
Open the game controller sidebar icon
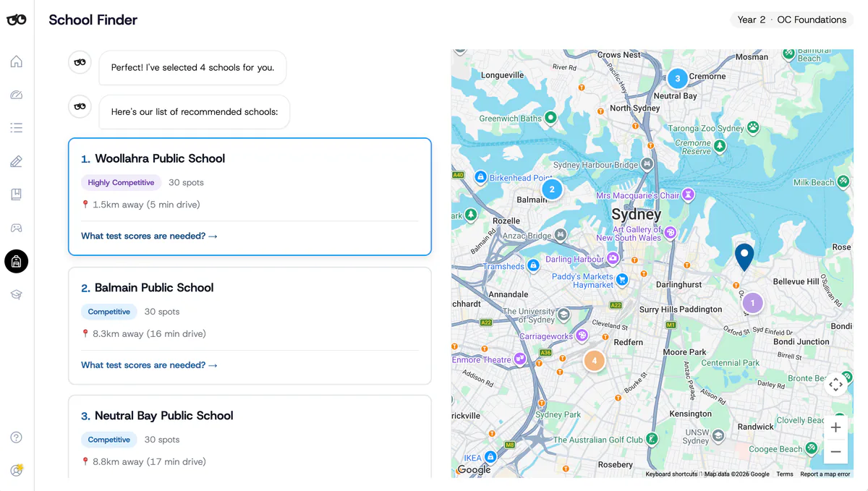[16, 228]
